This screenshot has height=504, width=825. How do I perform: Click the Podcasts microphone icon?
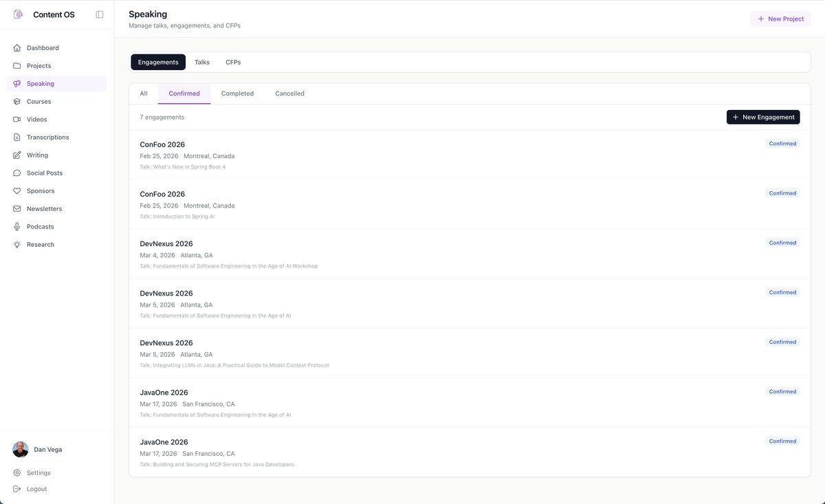point(17,227)
